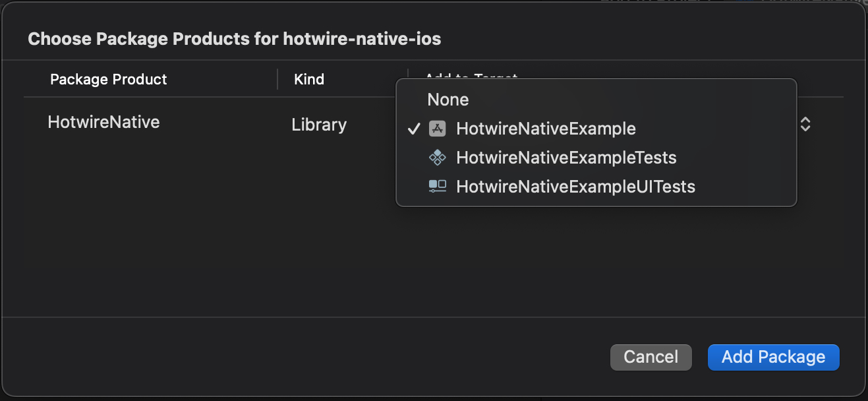Click the HotwireNativeExampleTests unit test icon

438,158
